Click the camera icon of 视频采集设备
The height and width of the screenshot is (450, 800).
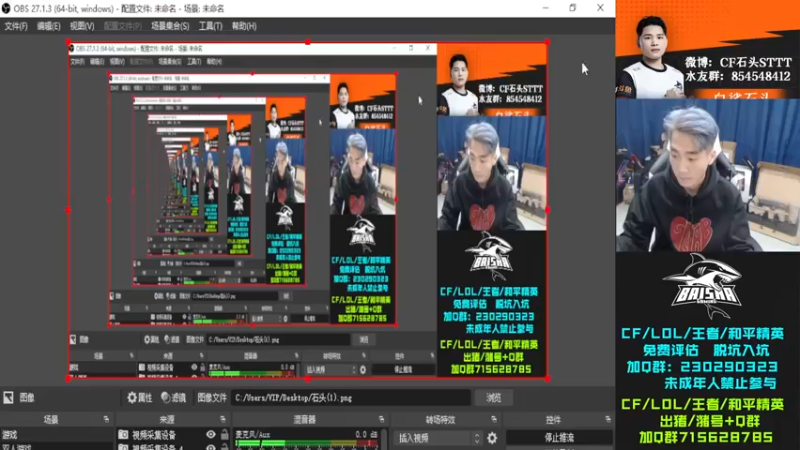123,435
